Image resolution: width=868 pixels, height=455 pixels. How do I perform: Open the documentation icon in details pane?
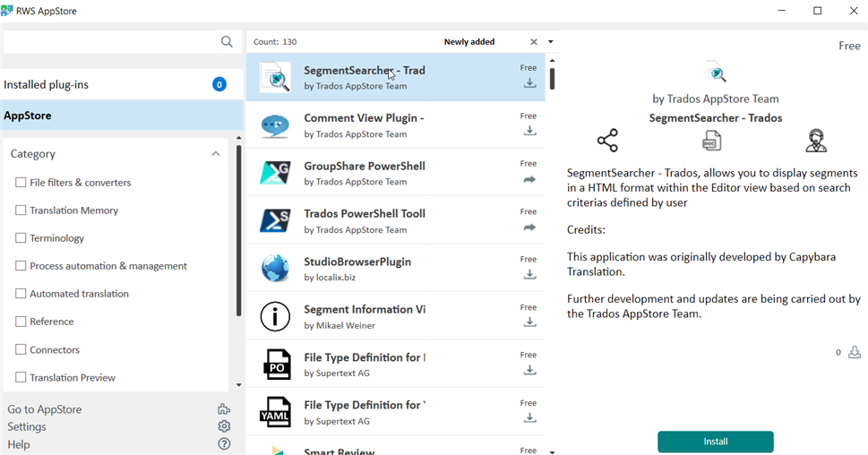pyautogui.click(x=711, y=141)
